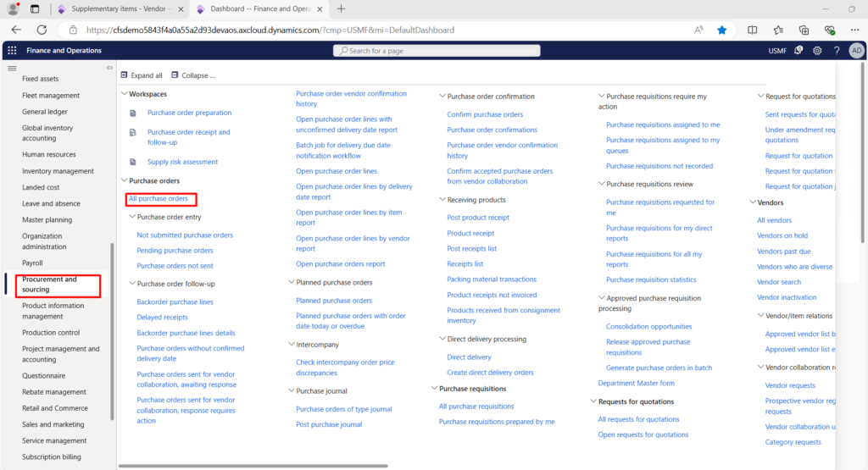Collapse the Purchase requisitions review group
This screenshot has width=868, height=470.
(601, 184)
